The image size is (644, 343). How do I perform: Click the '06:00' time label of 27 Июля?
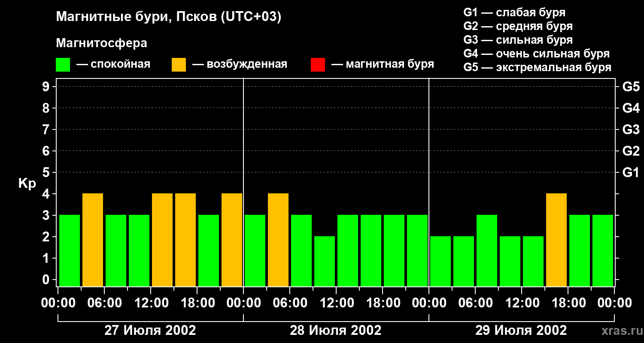click(x=104, y=303)
